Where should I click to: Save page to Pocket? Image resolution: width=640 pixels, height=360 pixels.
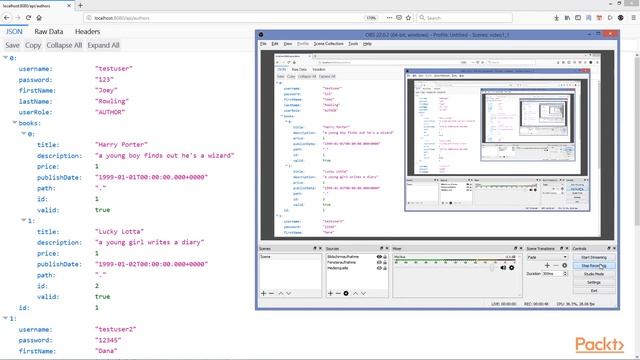399,18
